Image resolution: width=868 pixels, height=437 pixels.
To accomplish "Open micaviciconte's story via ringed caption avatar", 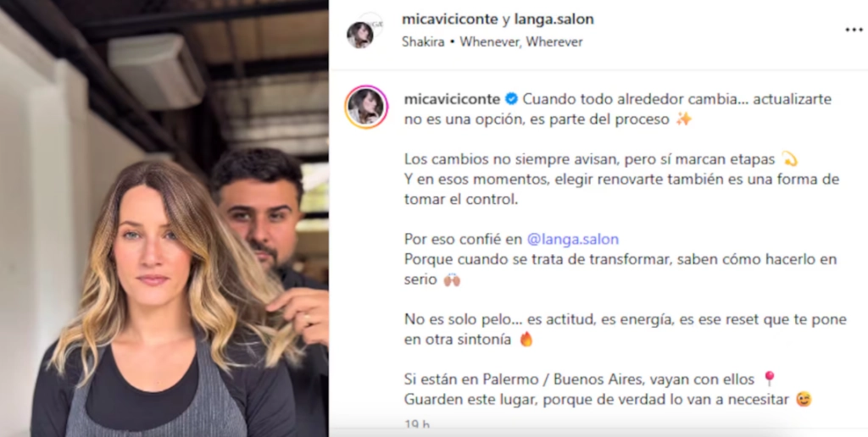I will coord(366,107).
